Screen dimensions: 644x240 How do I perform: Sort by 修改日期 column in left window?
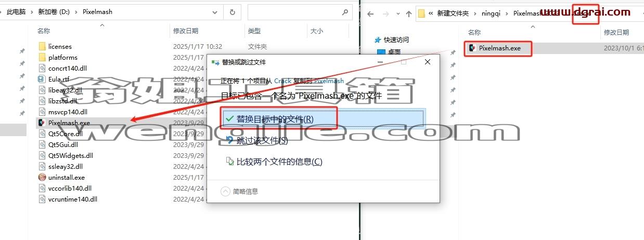186,31
